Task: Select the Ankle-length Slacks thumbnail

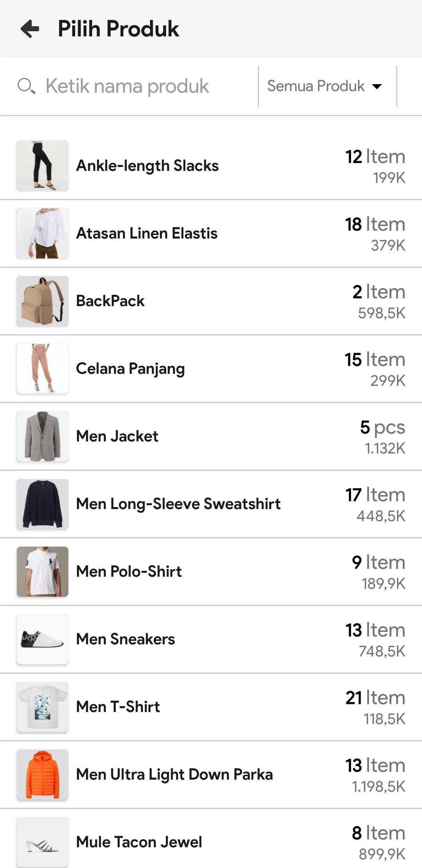Action: coord(42,166)
